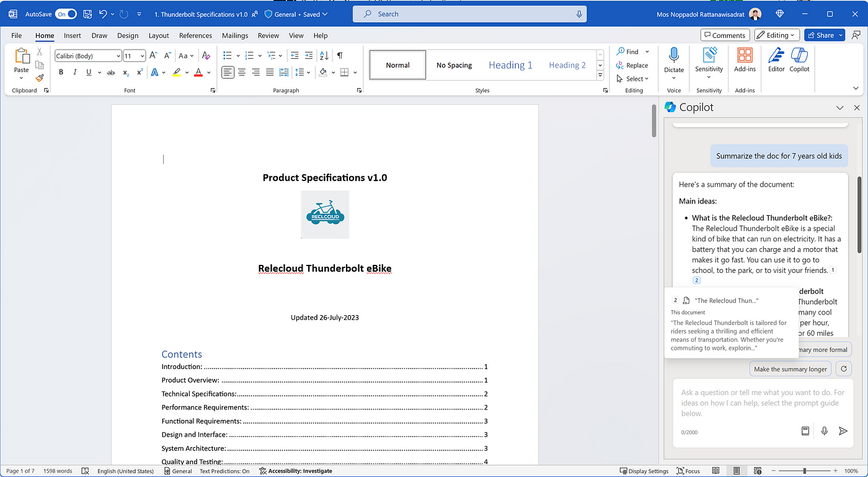Open the font name dropdown
This screenshot has width=868, height=477.
tap(118, 56)
